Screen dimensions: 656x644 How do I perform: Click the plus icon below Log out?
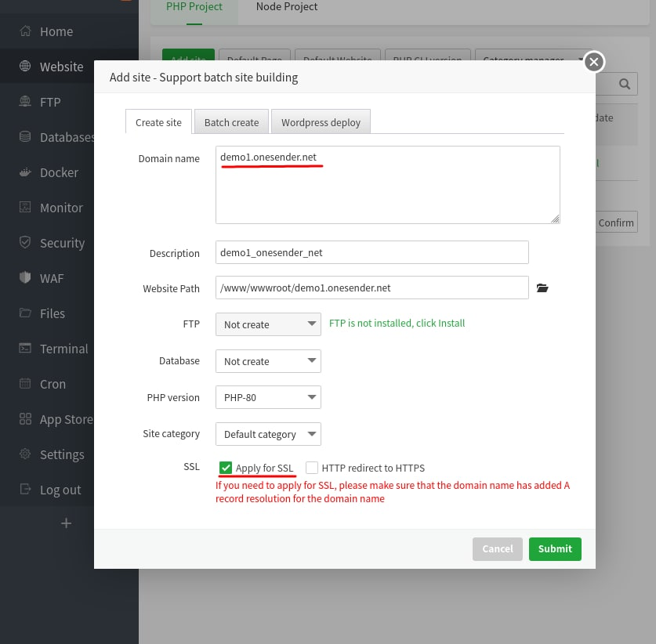coord(66,523)
